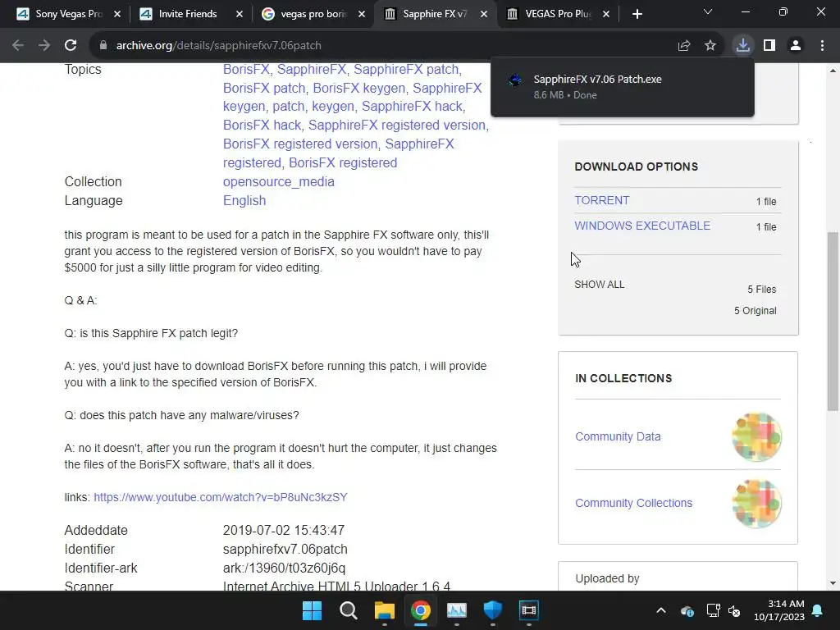840x630 pixels.
Task: Click the Chrome taskbar icon
Action: pos(421,610)
